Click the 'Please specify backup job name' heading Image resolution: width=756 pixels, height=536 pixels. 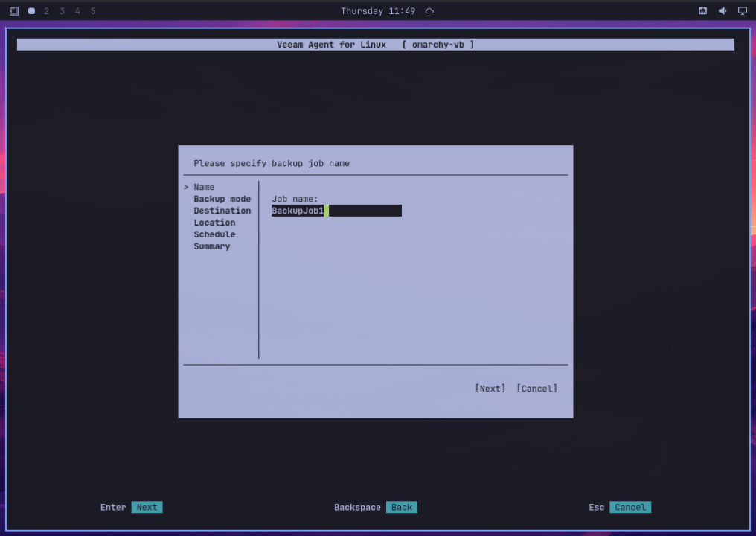272,163
